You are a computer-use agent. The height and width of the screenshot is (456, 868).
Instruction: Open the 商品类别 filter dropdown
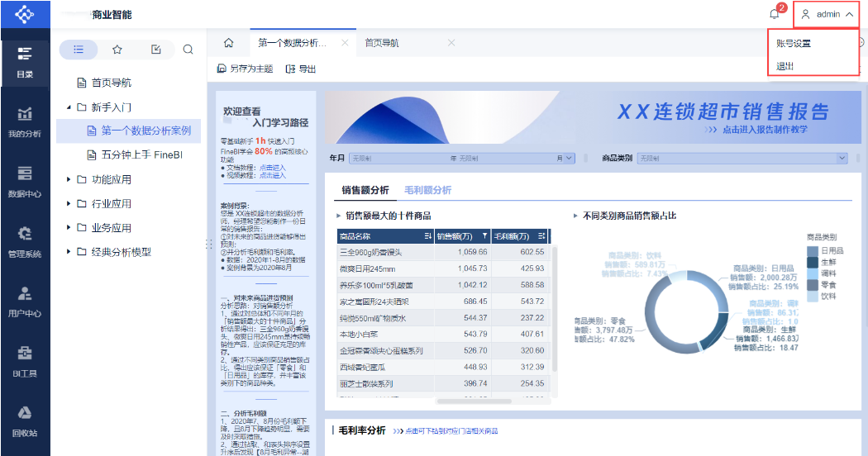pos(842,159)
